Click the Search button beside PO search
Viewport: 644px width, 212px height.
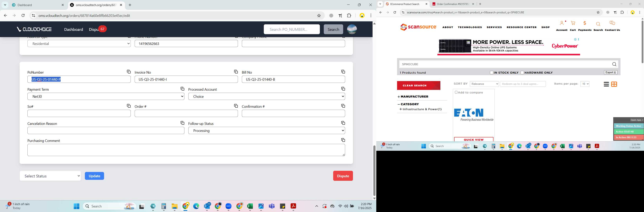coord(333,29)
